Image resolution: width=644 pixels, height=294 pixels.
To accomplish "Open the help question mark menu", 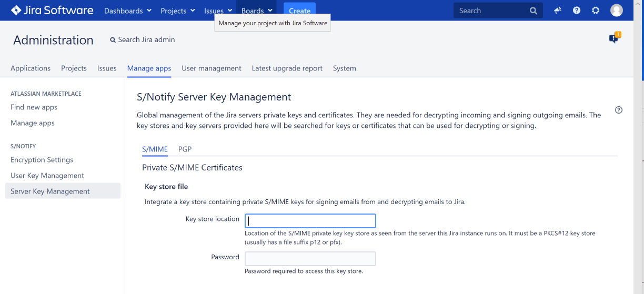I will [577, 11].
